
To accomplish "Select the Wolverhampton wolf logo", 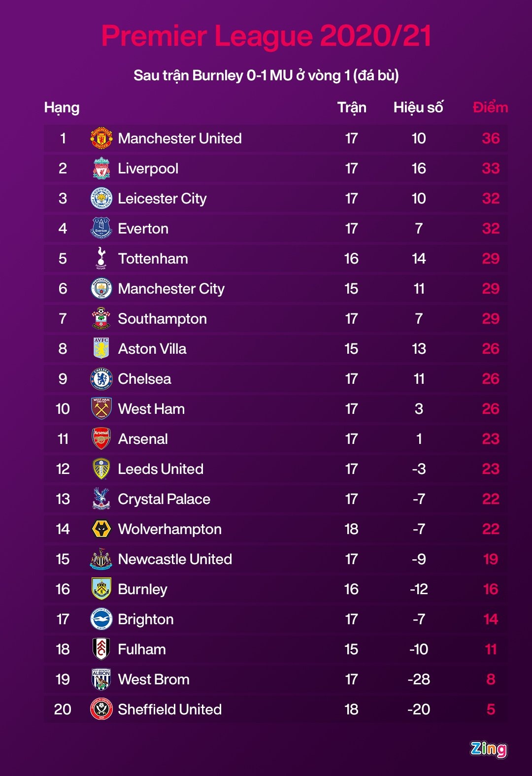I will (x=101, y=529).
